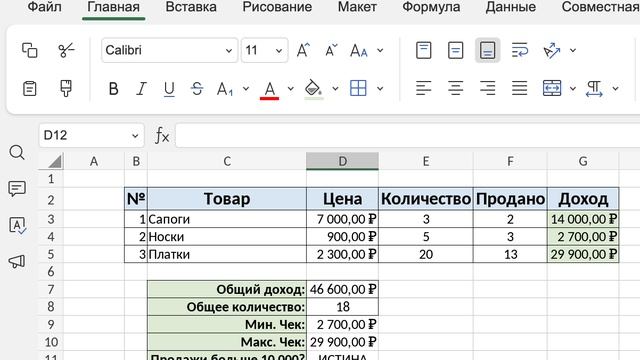Toggle Wrap Text
Viewport: 640px width, 360px height.
coord(520,51)
